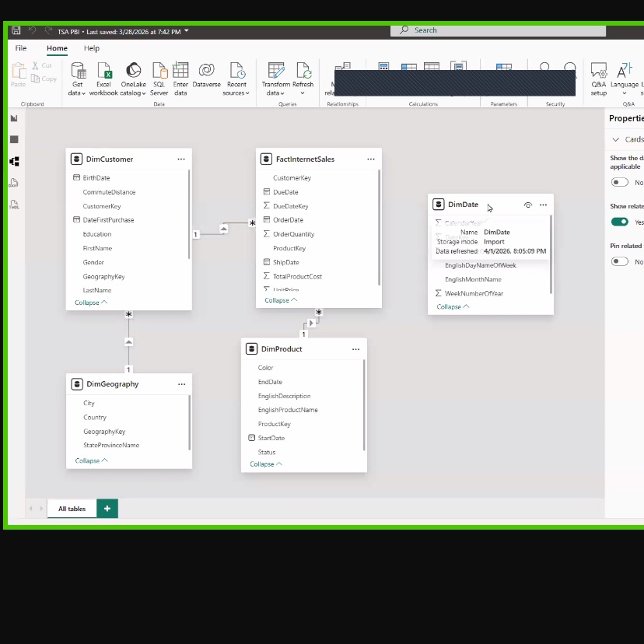Open DimProduct more options ellipsis
Viewport: 644px width, 644px height.
pos(355,349)
